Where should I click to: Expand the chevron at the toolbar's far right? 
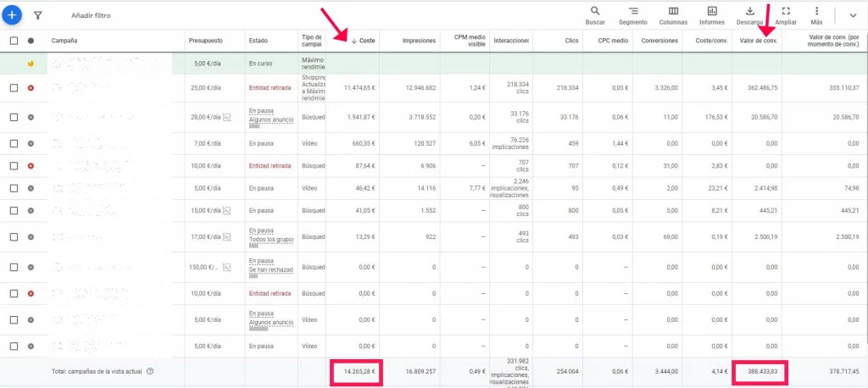pyautogui.click(x=852, y=15)
